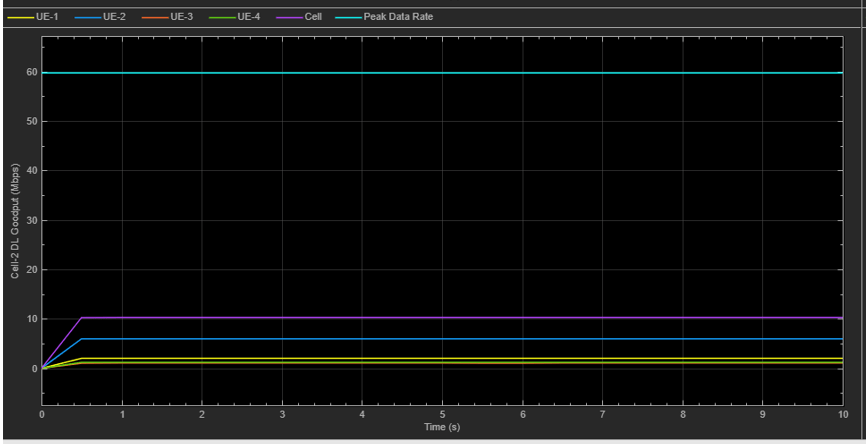
Task: Click the 40 y-axis tick value
Action: pos(33,171)
